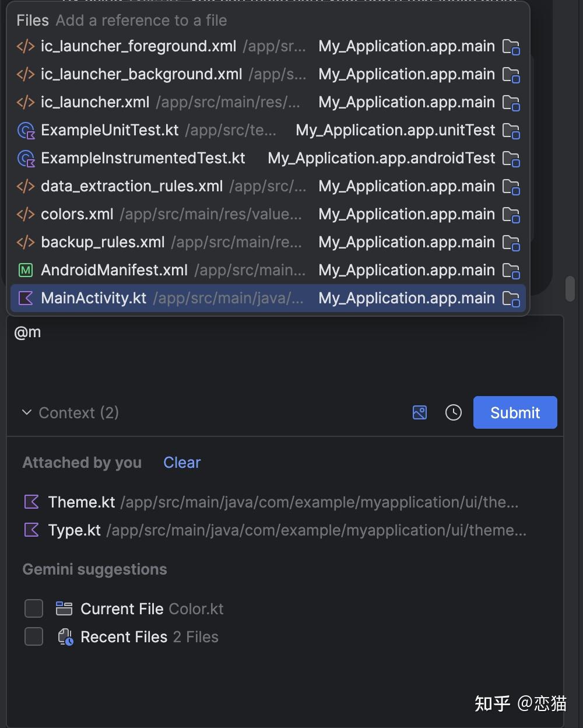This screenshot has height=728, width=583.
Task: Check the Recent Files 2 Files checkbox
Action: (x=33, y=636)
